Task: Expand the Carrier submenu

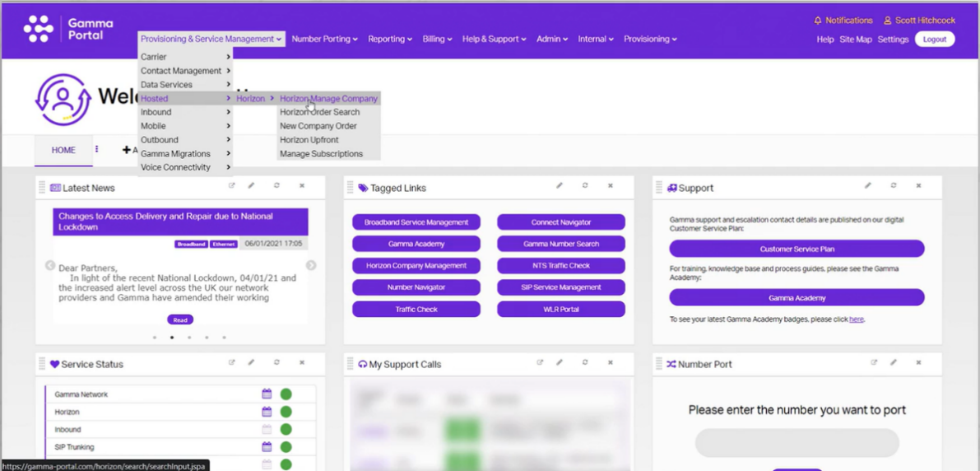Action: [186, 57]
